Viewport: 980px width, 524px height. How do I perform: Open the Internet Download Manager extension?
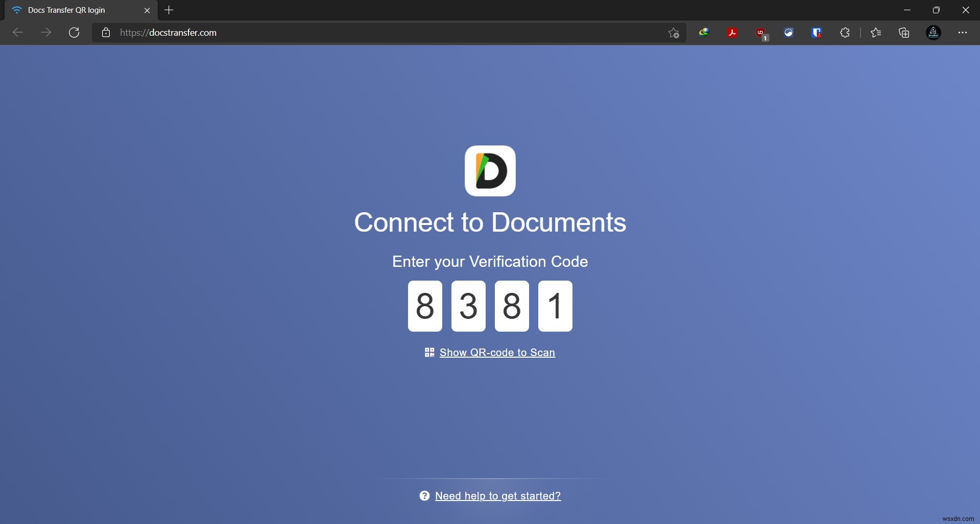click(x=704, y=33)
